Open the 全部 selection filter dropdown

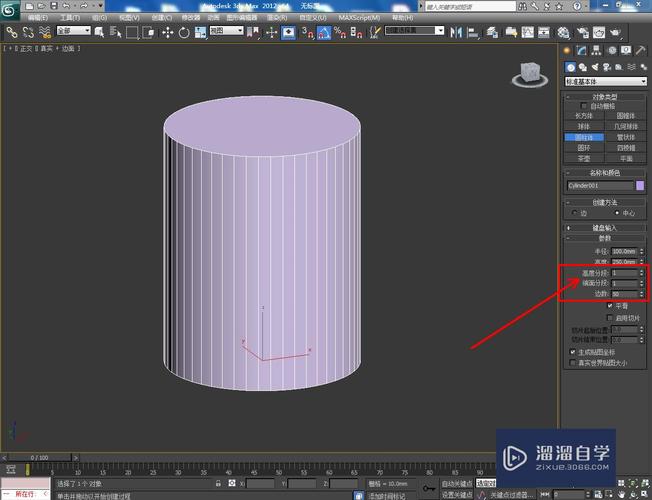tap(73, 31)
